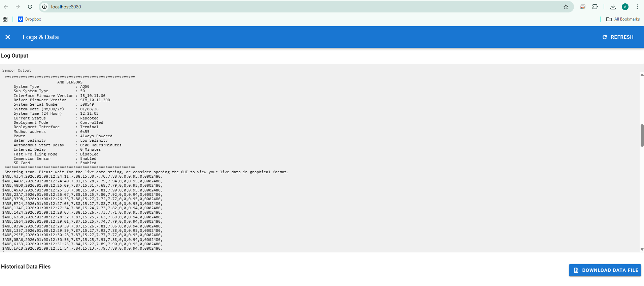
Task: Click the $ANB,A8D0 data row
Action: [82, 185]
